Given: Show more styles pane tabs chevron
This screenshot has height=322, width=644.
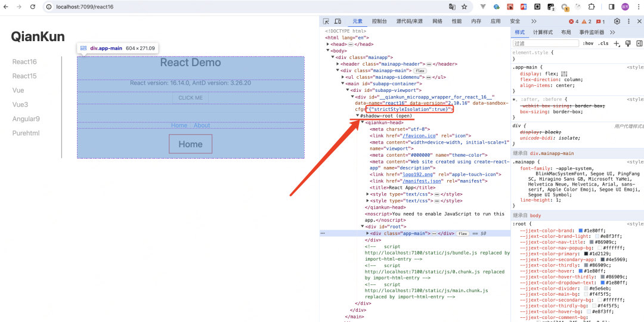Looking at the screenshot, I should (612, 32).
